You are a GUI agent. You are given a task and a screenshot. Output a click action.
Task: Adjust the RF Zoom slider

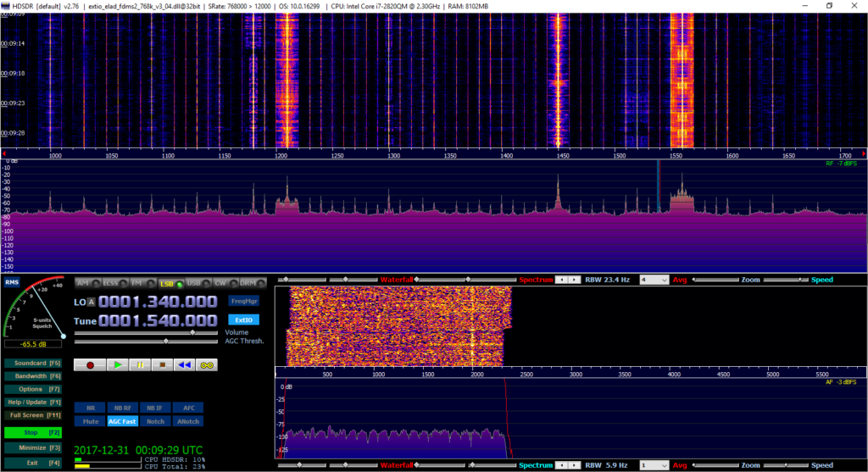(x=715, y=280)
